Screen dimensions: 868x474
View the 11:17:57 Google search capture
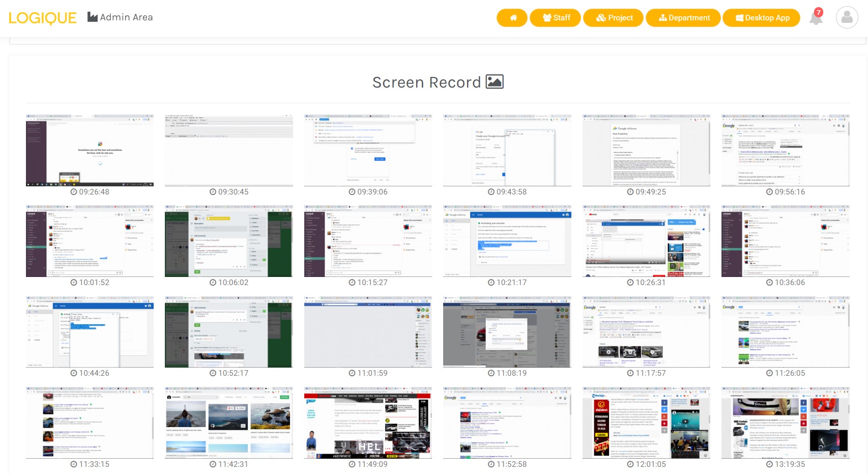[x=646, y=331]
